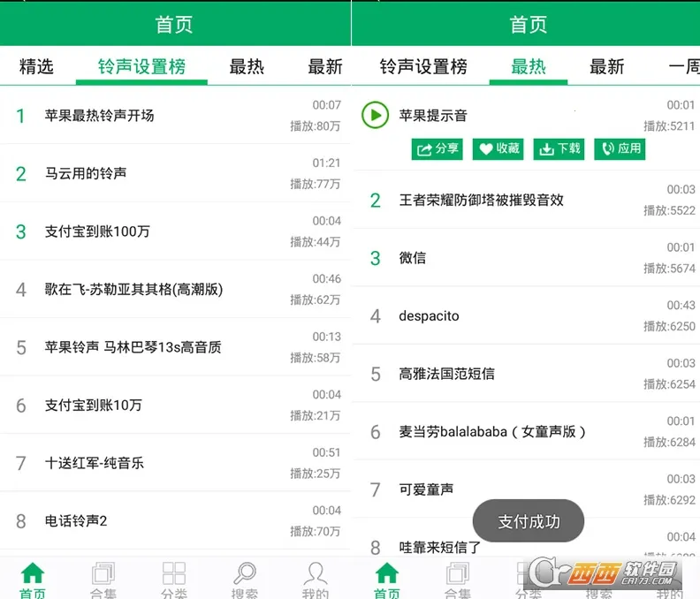Screen dimensions: 700x599
Task: Apply ringtone using the 应用 phone icon
Action: 620,148
